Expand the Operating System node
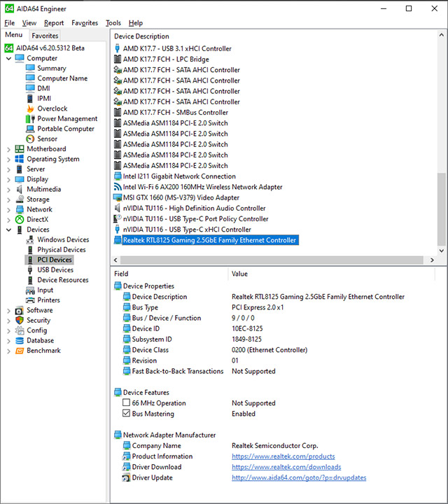 [8, 159]
